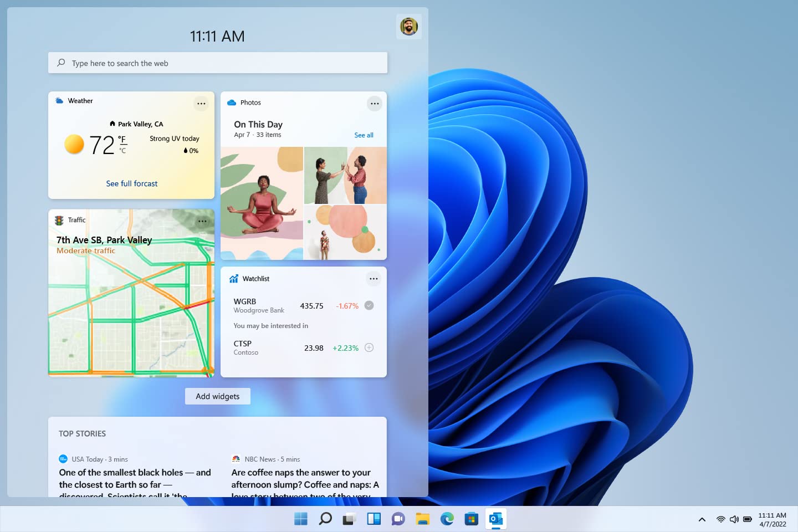Screen dimensions: 798x532
Task: Click the Add widgets button
Action: pyautogui.click(x=217, y=396)
